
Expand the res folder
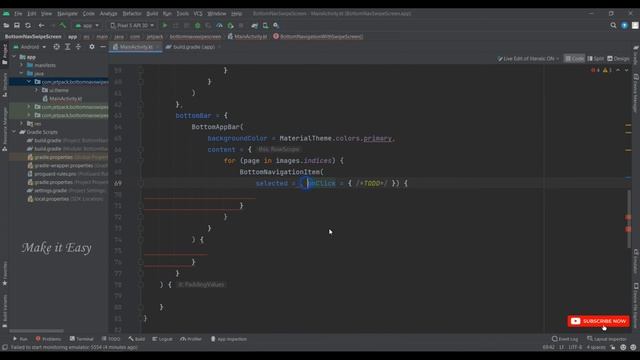point(22,123)
